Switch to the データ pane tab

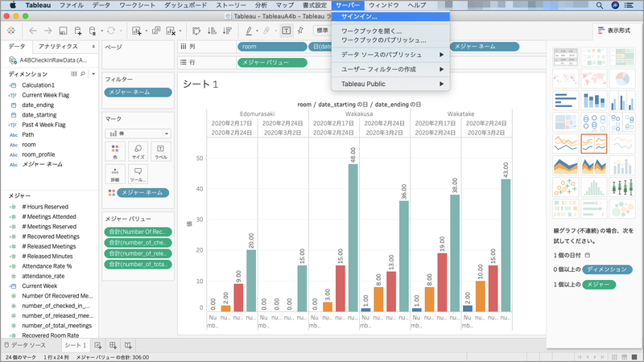pyautogui.click(x=17, y=47)
